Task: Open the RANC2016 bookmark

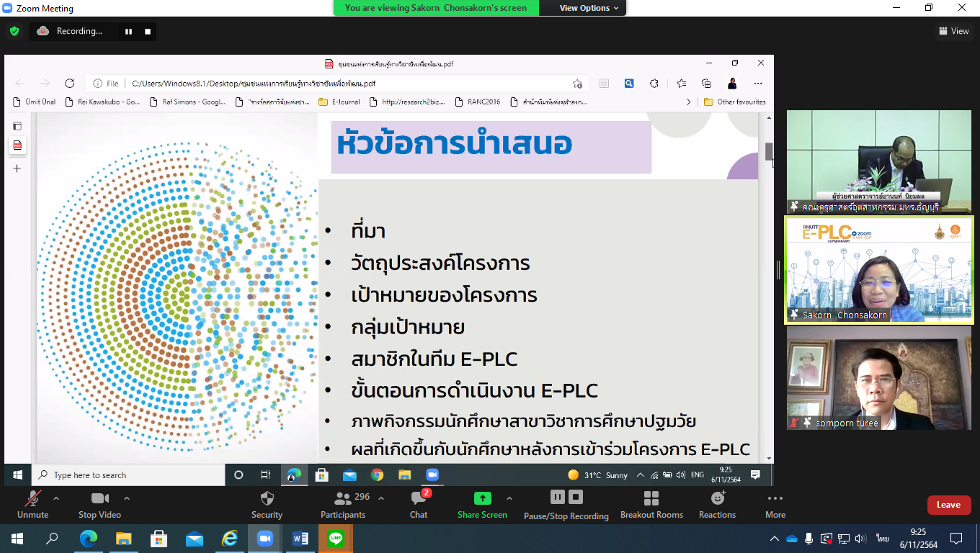Action: [478, 102]
